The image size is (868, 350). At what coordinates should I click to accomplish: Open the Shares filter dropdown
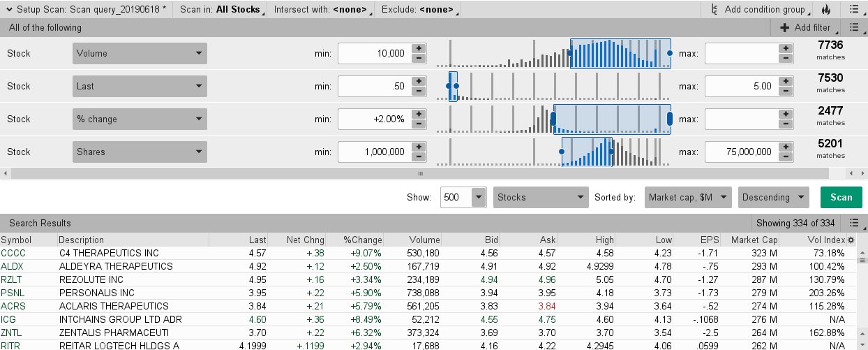[140, 152]
